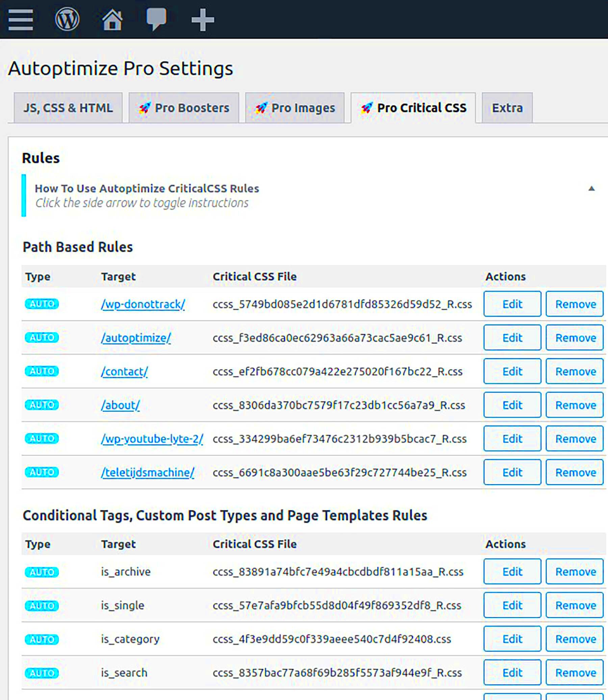608x700 pixels.
Task: Remove the is_archive rule
Action: click(x=575, y=571)
